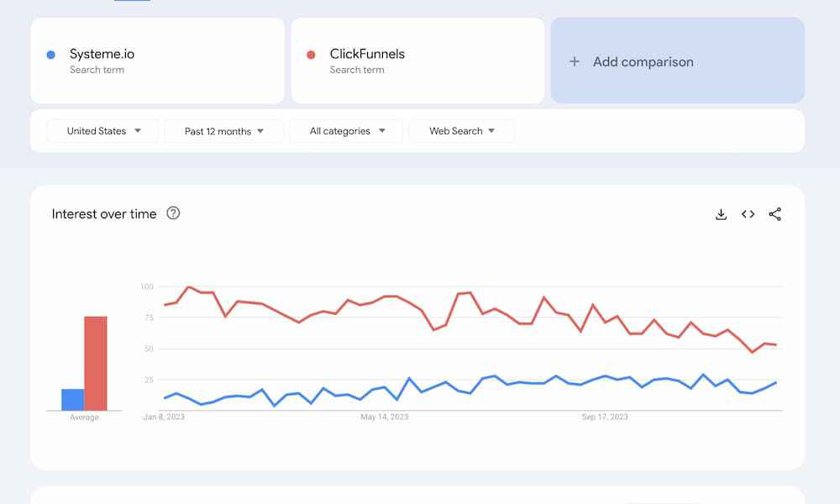The height and width of the screenshot is (504, 840).
Task: Click the blue Systeme.io term color dot
Action: tap(52, 53)
